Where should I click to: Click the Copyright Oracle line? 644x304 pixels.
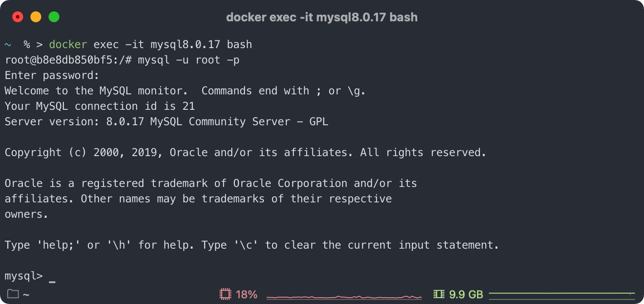tap(245, 152)
